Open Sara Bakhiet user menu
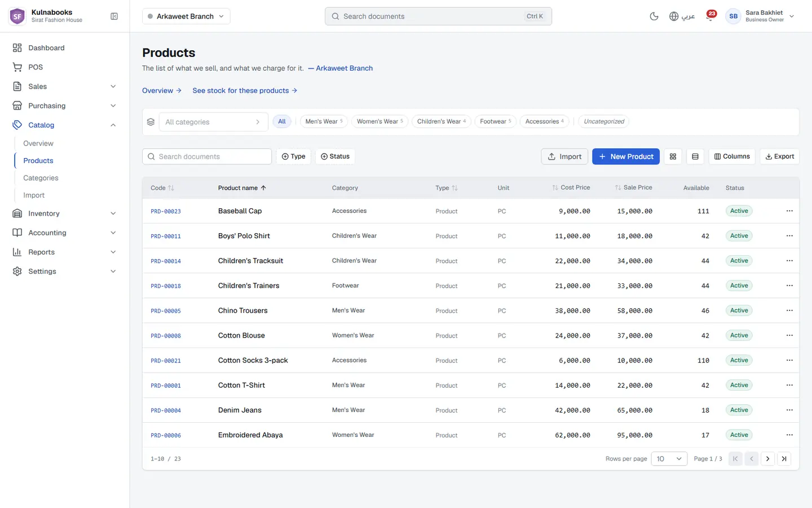The image size is (812, 508). pos(761,16)
